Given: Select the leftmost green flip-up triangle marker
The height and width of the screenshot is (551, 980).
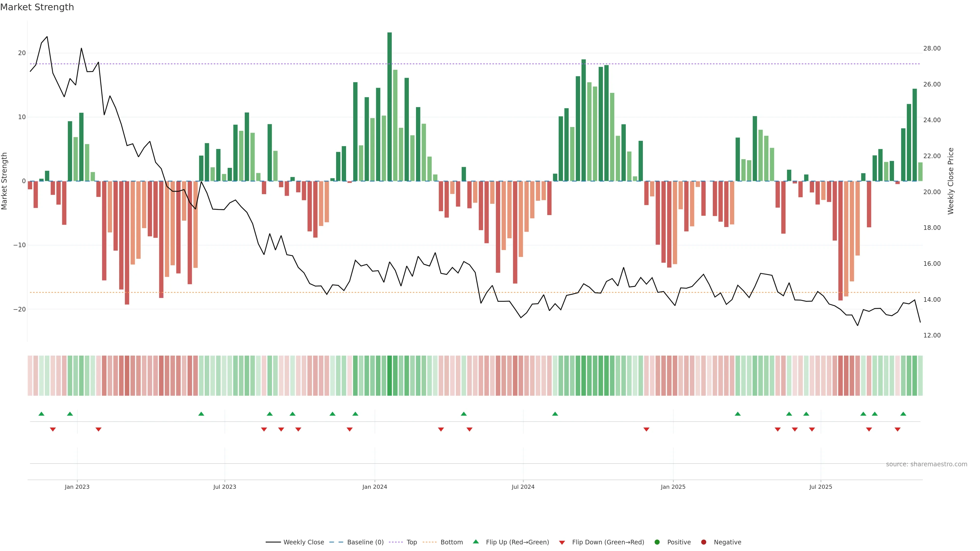Looking at the screenshot, I should (x=41, y=414).
